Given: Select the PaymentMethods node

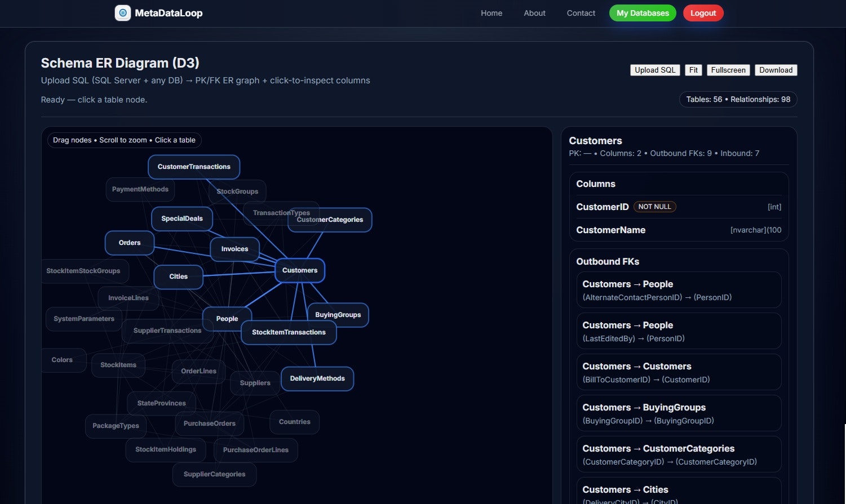Looking at the screenshot, I should point(140,189).
